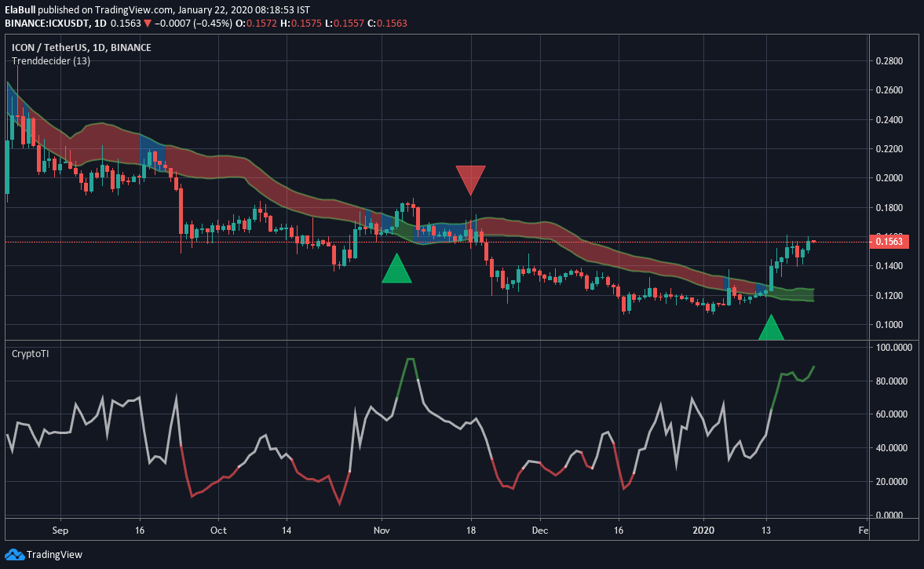Click the Trenddecider (13) indicator label
The image size is (924, 569).
(51, 60)
